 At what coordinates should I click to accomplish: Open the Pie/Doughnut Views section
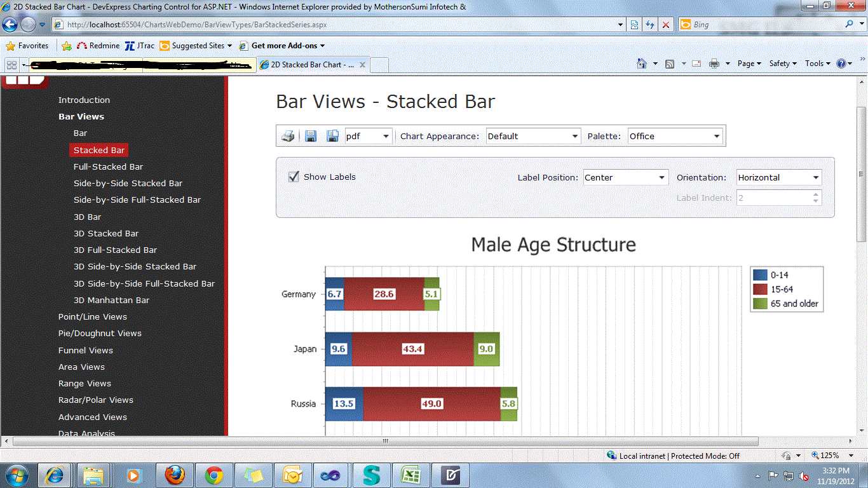pos(100,333)
